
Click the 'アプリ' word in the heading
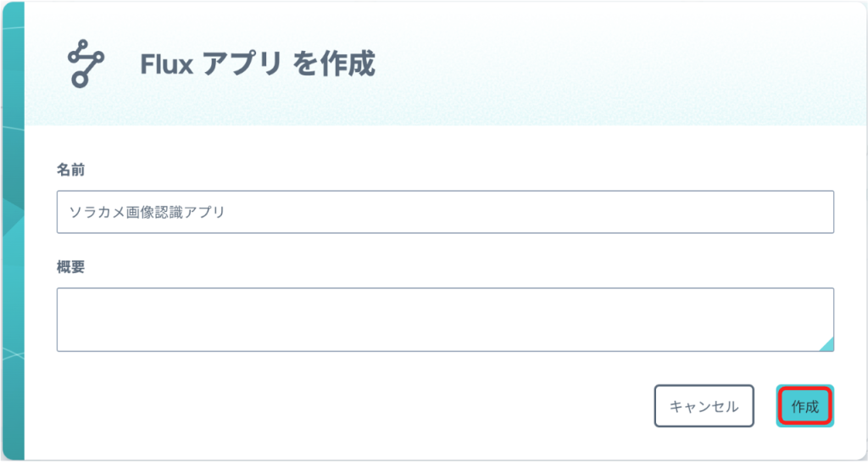tap(242, 64)
